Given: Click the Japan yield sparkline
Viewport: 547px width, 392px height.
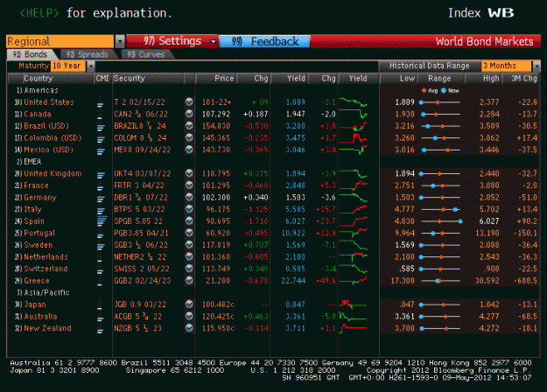Looking at the screenshot, I should click(353, 304).
